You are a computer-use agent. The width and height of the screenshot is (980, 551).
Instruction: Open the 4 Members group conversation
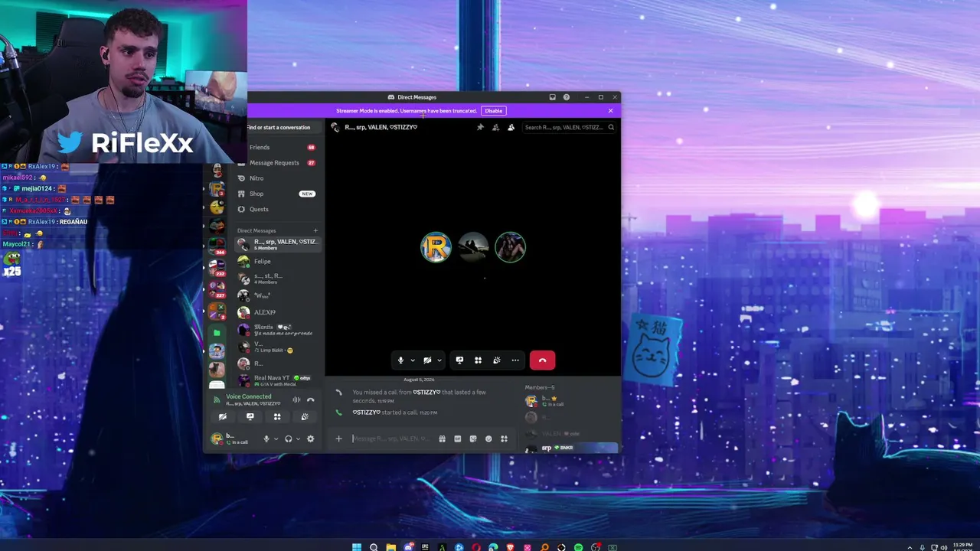pyautogui.click(x=276, y=279)
